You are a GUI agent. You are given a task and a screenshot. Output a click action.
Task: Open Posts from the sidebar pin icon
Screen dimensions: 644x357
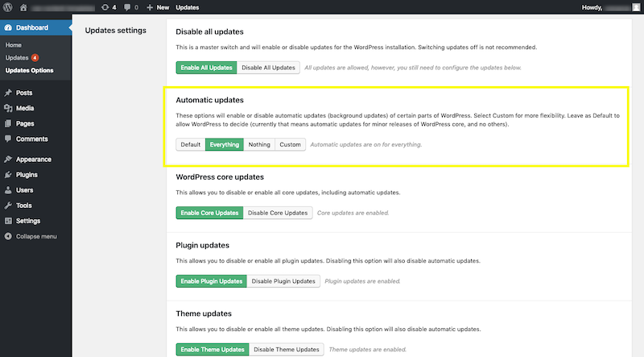(8, 93)
